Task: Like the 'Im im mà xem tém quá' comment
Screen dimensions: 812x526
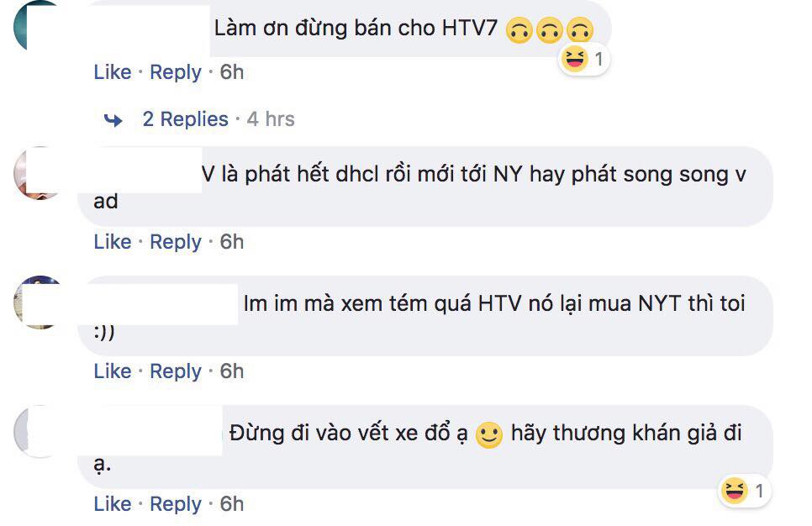Action: (113, 371)
